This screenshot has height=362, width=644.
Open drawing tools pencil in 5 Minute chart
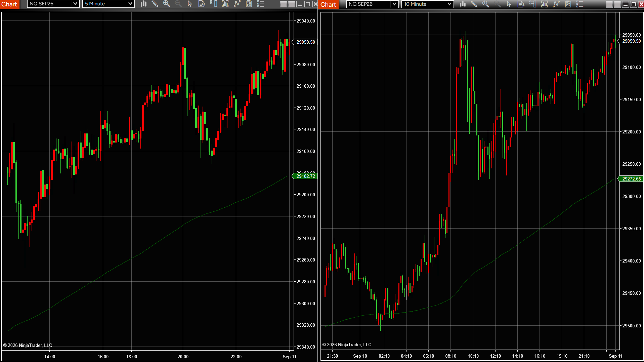[155, 4]
